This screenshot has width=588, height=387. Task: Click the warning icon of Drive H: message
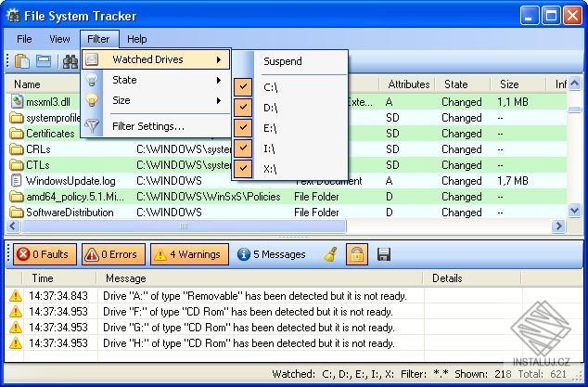pos(16,343)
